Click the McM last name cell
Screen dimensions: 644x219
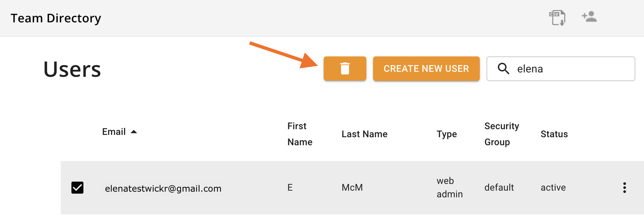352,188
